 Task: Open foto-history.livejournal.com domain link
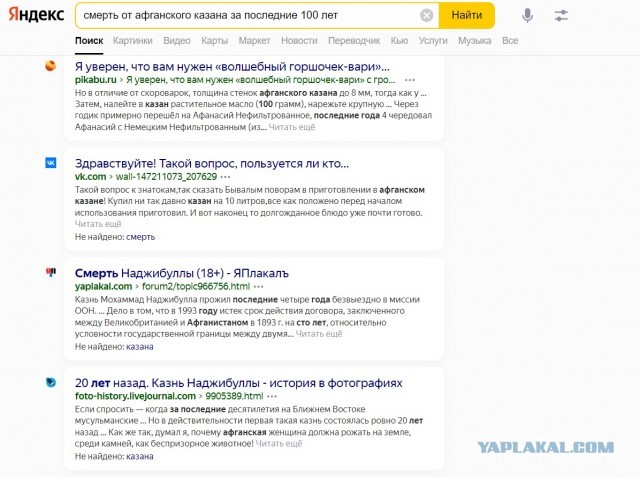135,396
